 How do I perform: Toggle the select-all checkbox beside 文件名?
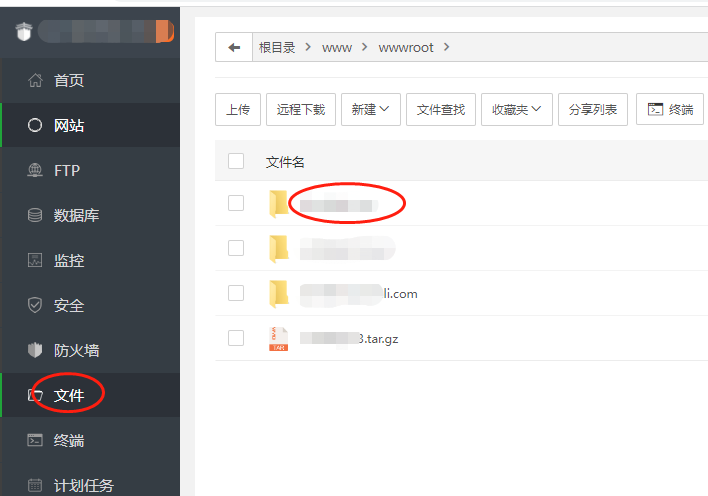(236, 161)
